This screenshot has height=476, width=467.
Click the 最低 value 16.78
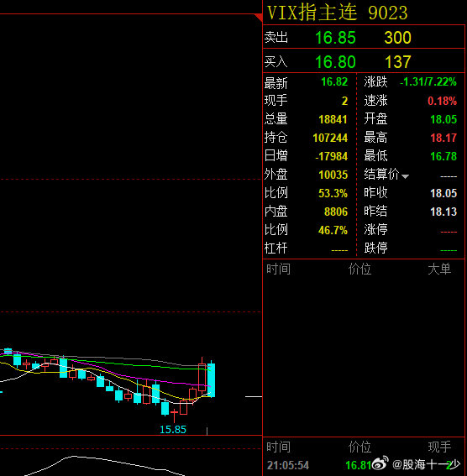[443, 156]
